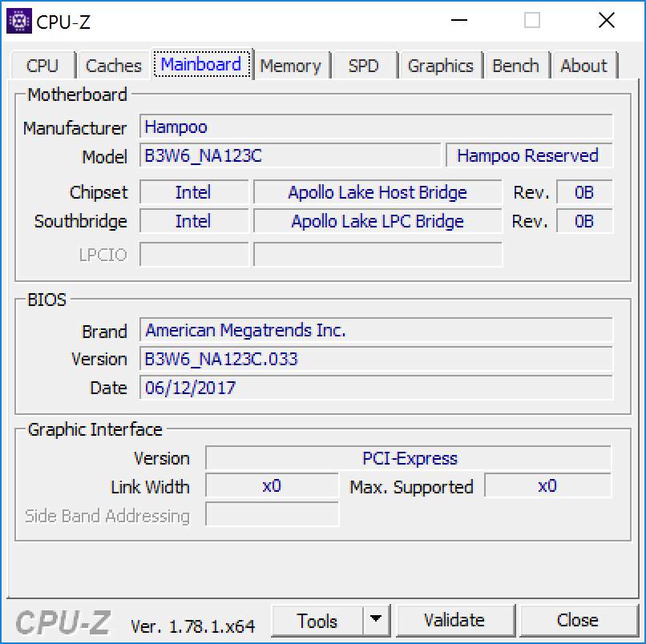
Task: Click the Southbridge Rev. 0B field
Action: 584,221
